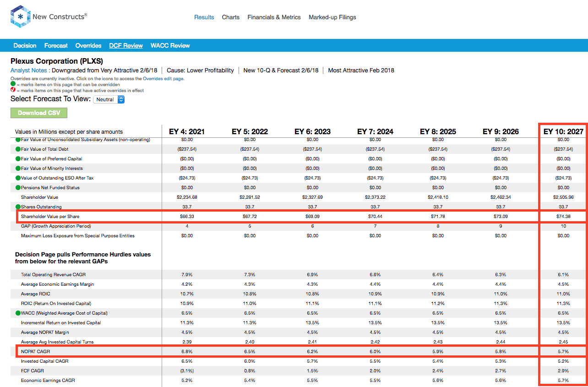Open the Analyst Notes link
This screenshot has width=588, height=387.
coord(29,70)
